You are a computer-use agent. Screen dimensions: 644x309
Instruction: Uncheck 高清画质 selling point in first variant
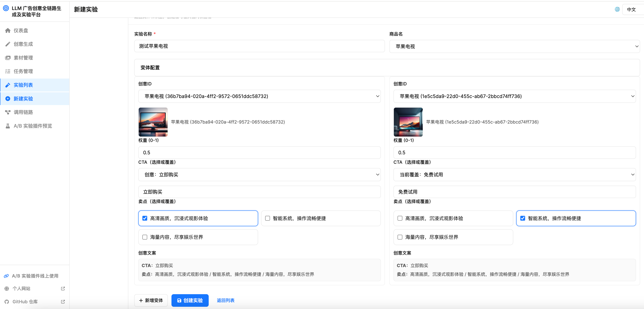(x=145, y=218)
